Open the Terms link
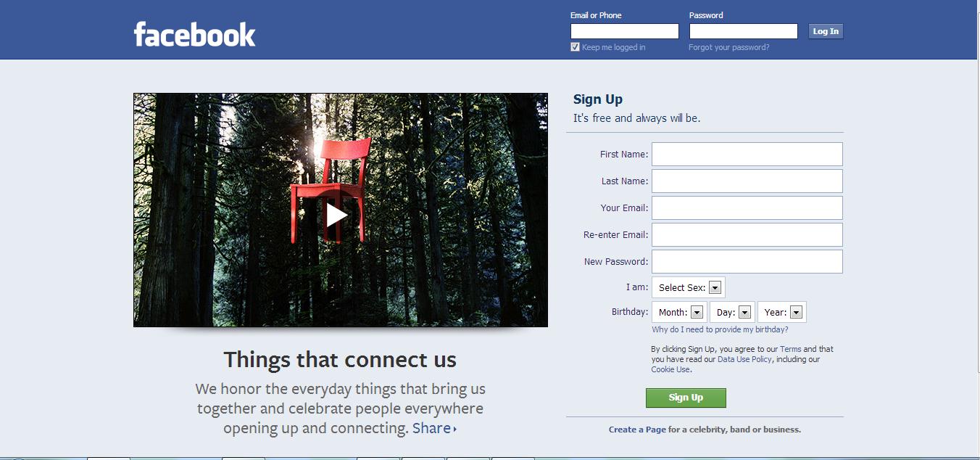 [x=790, y=349]
